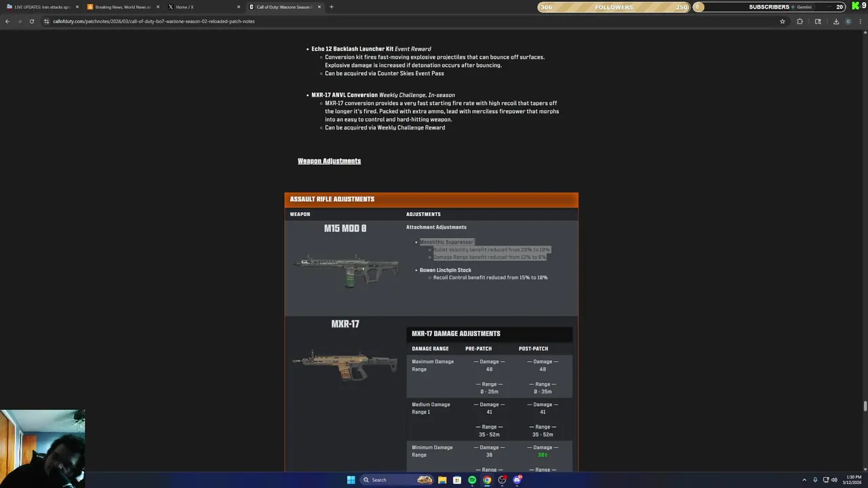Click the Weapon Adjustments heading
Viewport: 868px width, 488px height.
329,161
